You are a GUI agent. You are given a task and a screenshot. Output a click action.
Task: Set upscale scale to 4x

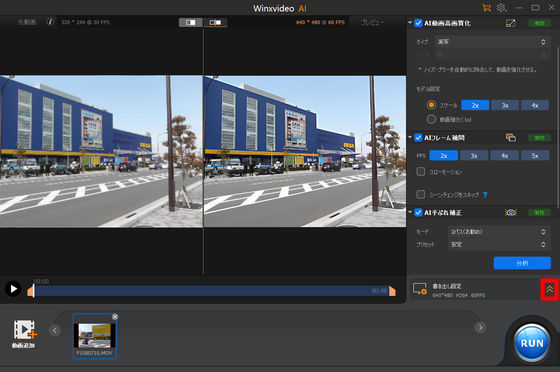coord(535,105)
